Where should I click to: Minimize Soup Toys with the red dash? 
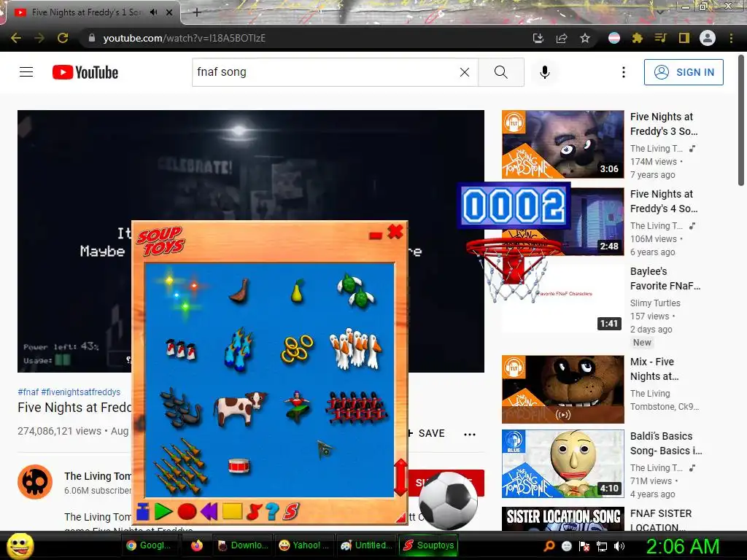(376, 236)
